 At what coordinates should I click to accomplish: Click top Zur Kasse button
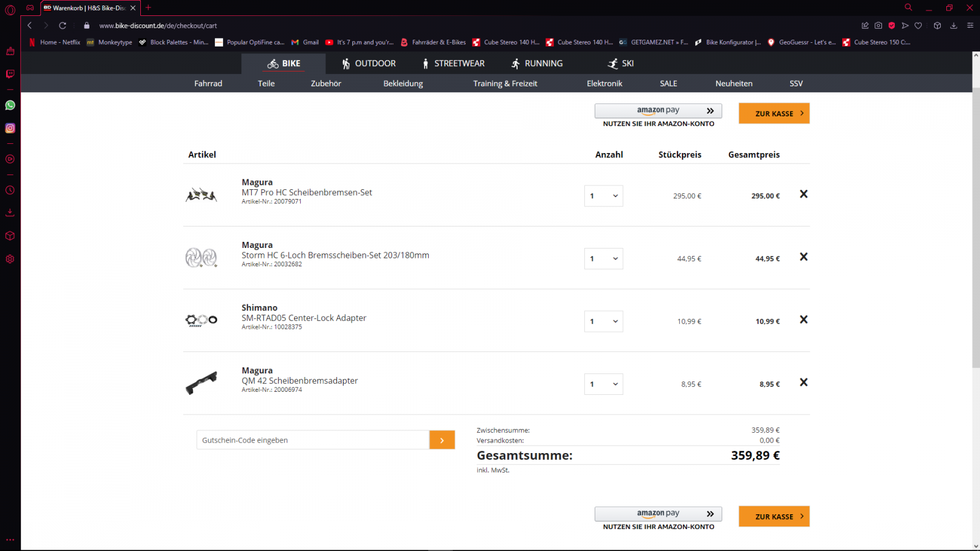774,113
